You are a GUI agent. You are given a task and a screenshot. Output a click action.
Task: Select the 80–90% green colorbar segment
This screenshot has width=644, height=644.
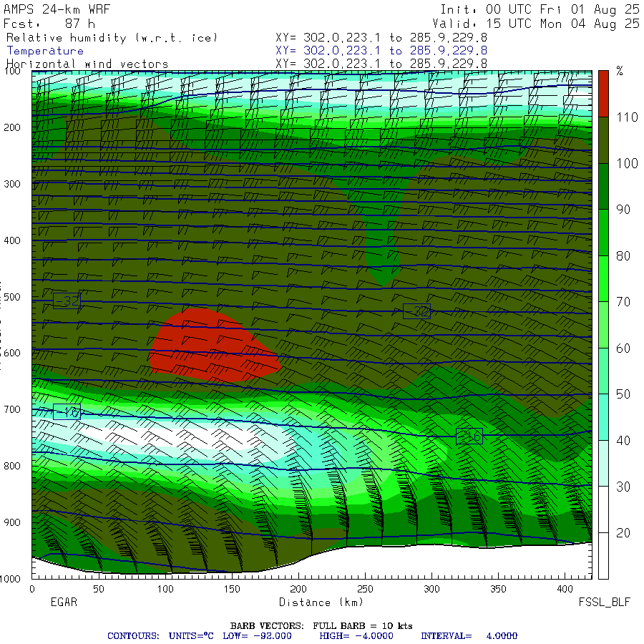click(x=603, y=233)
